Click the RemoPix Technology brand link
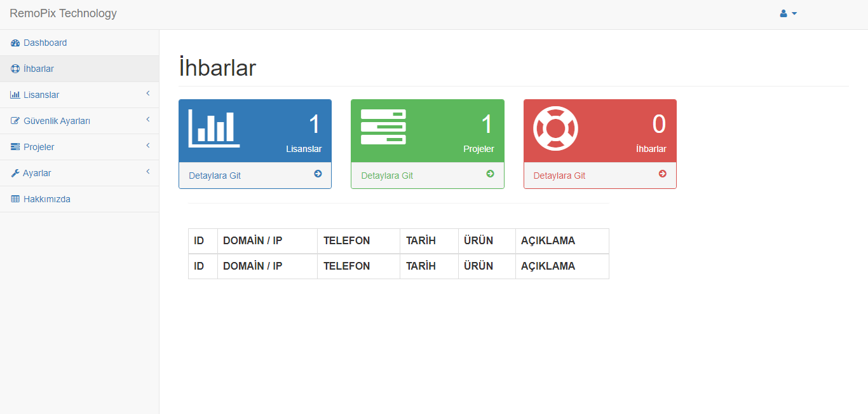This screenshot has height=414, width=868. coord(63,13)
